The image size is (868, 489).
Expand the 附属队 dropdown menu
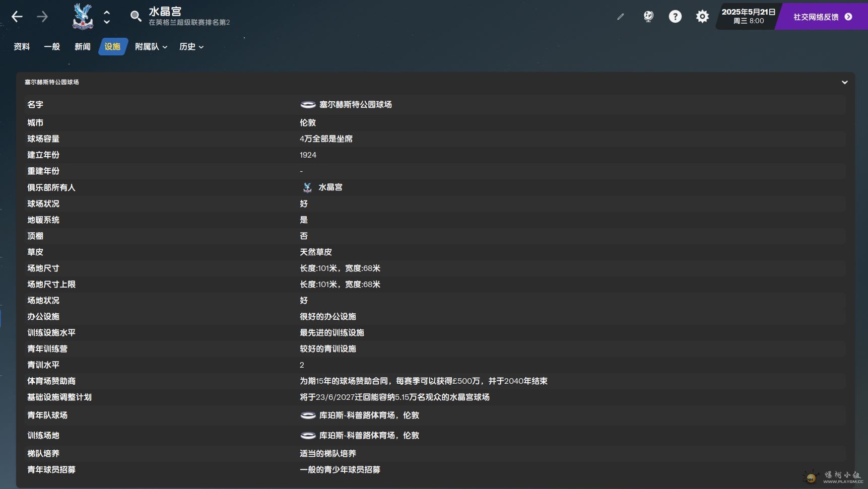(x=151, y=46)
